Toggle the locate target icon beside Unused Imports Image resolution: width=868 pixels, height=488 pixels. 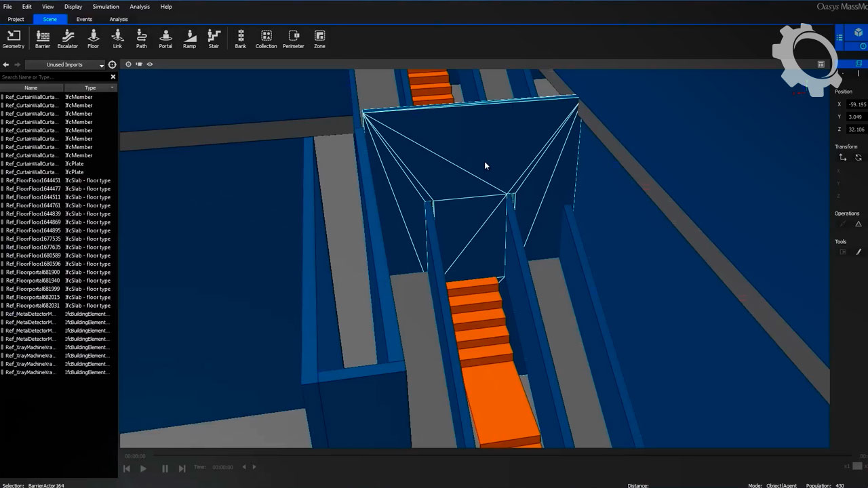[113, 65]
